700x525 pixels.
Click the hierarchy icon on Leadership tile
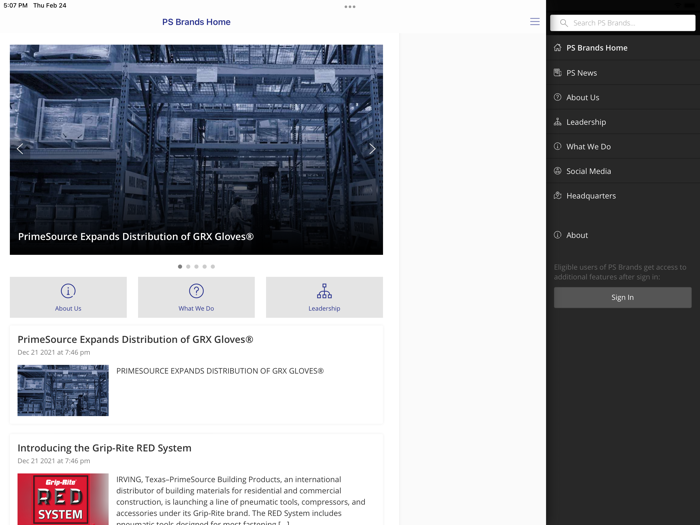click(324, 291)
